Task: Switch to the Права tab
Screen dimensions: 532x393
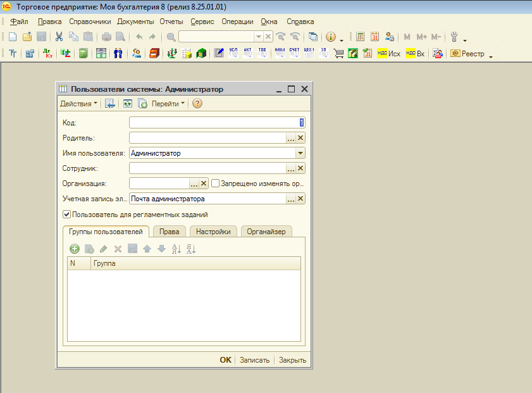Action: [x=169, y=232]
